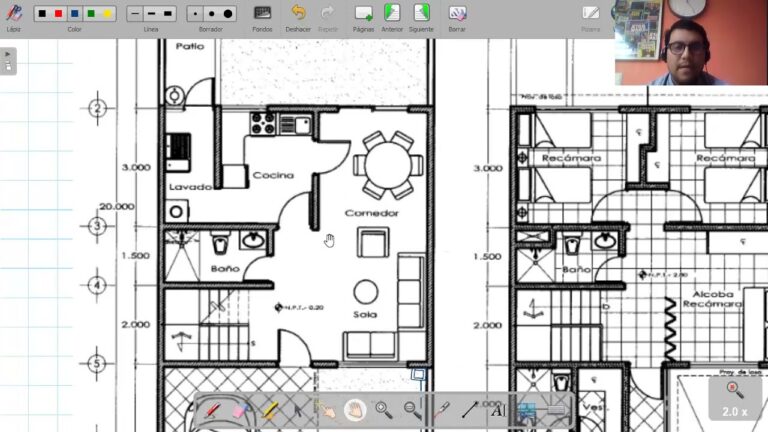This screenshot has height=432, width=768.
Task: Expand the left side panel arrow
Action: coord(8,62)
